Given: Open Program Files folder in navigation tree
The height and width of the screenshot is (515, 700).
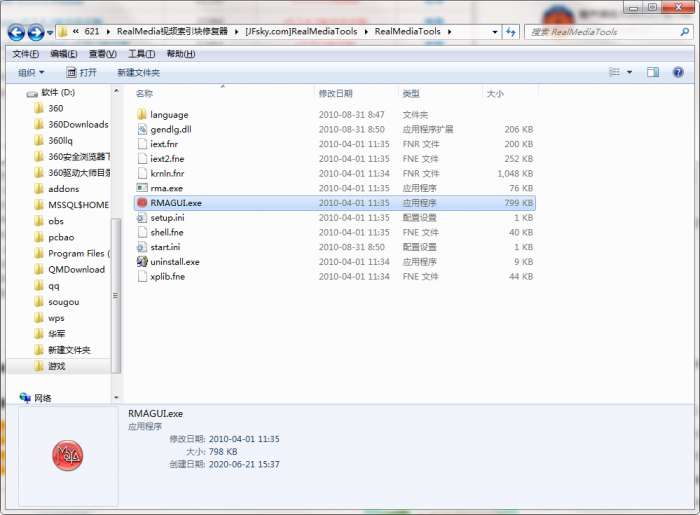Looking at the screenshot, I should click(71, 253).
